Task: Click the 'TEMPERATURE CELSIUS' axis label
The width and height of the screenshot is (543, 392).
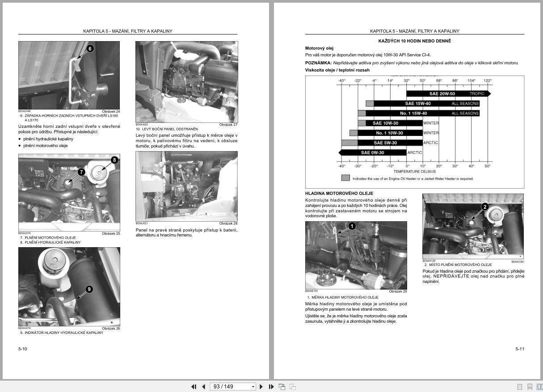Action: tap(416, 172)
